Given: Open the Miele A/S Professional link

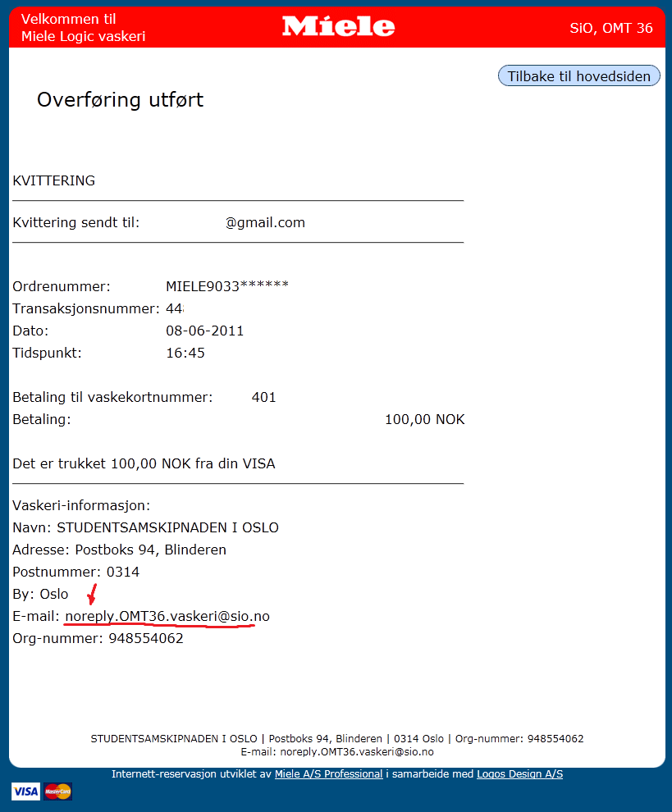Looking at the screenshot, I should click(x=328, y=773).
